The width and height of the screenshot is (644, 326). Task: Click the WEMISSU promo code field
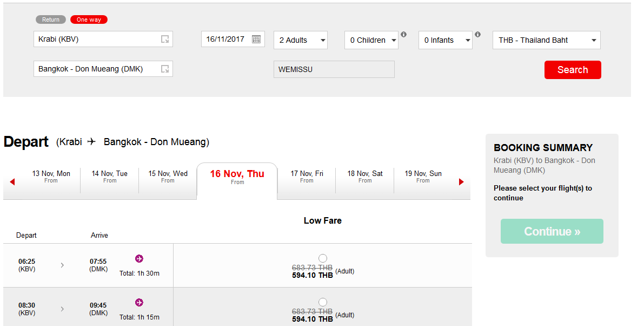[334, 69]
